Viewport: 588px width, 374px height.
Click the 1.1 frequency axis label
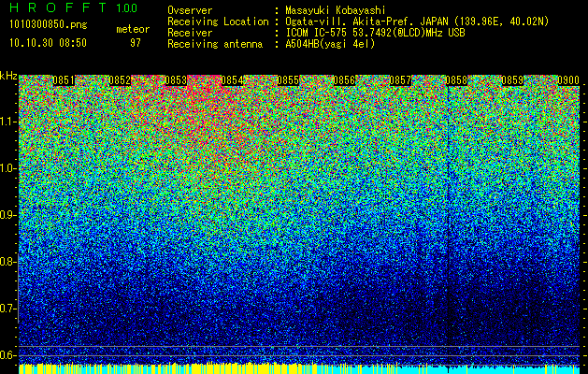tap(7, 122)
